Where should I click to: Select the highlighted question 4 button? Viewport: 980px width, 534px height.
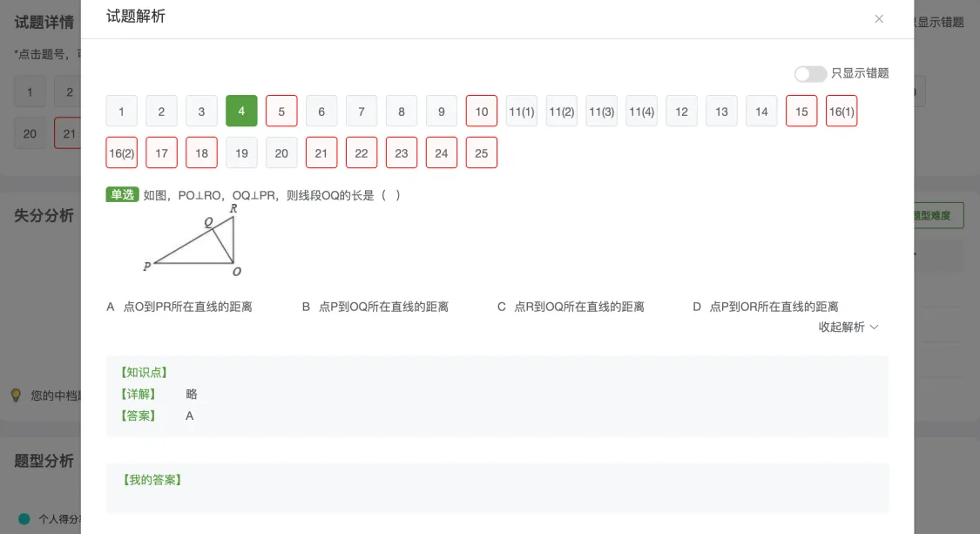tap(241, 112)
